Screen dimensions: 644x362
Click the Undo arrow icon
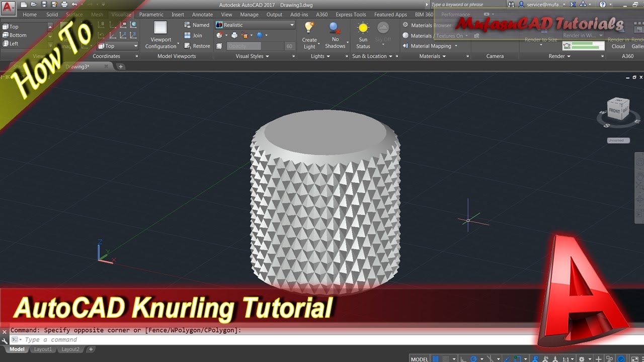73,5
